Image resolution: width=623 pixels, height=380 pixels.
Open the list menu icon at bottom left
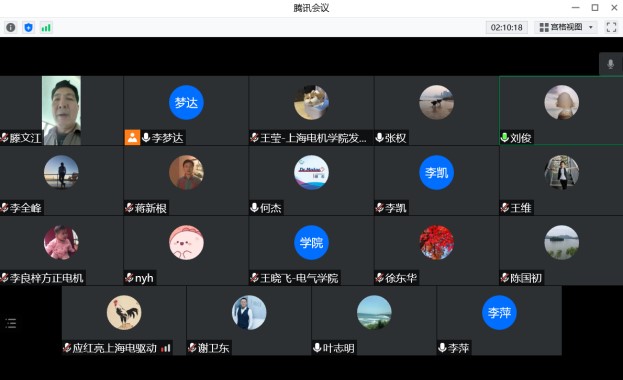point(11,323)
